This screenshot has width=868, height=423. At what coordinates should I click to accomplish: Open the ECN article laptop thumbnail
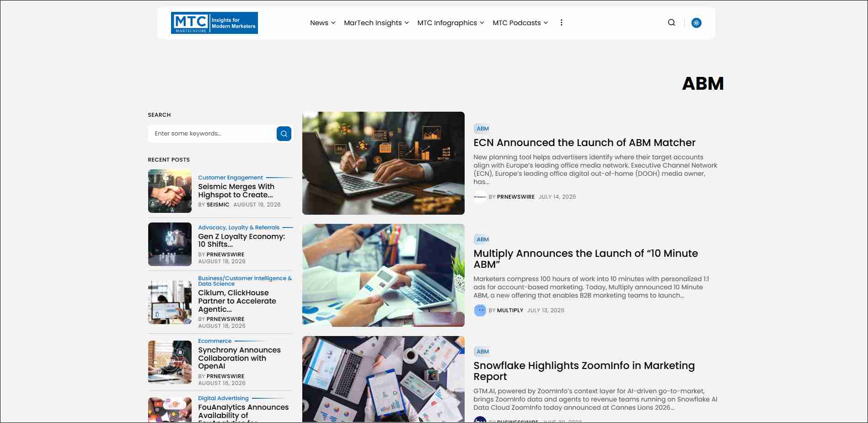383,163
